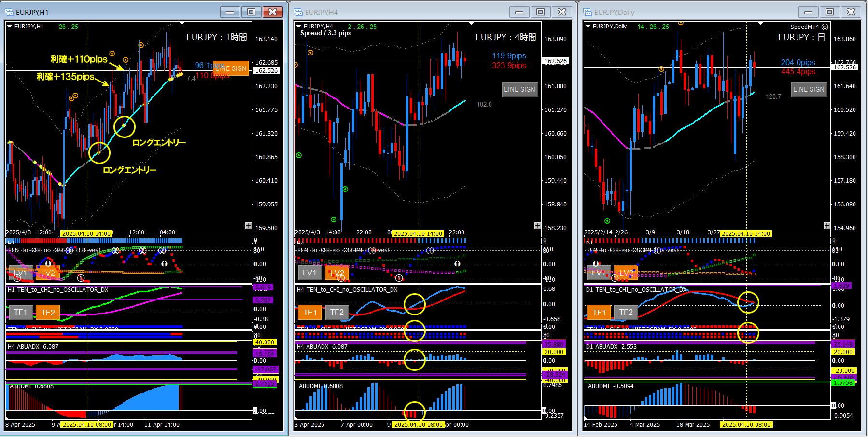Toggle the LV1 button in the H4 window

310,273
